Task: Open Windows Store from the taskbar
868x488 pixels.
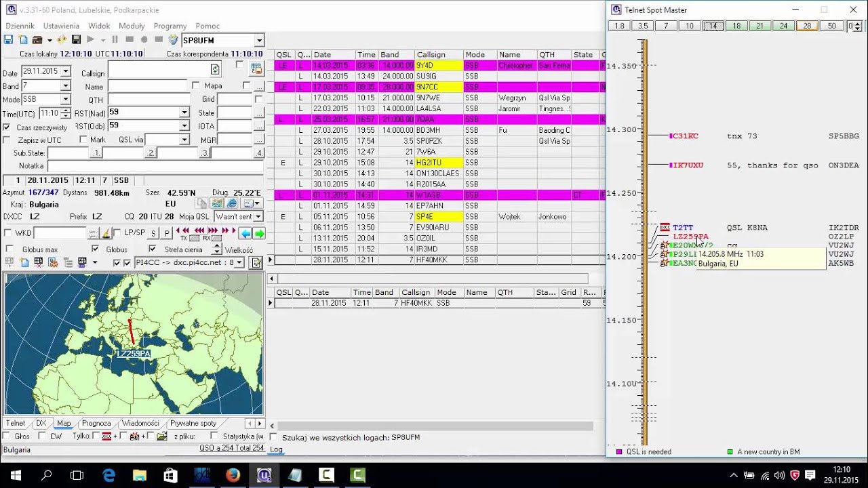Action: (x=171, y=475)
